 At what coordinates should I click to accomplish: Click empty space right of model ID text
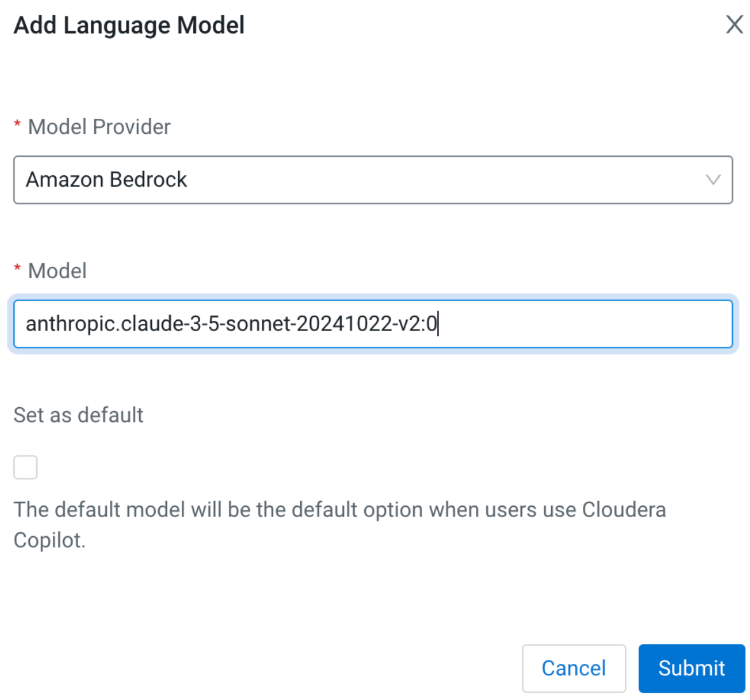pos(585,324)
